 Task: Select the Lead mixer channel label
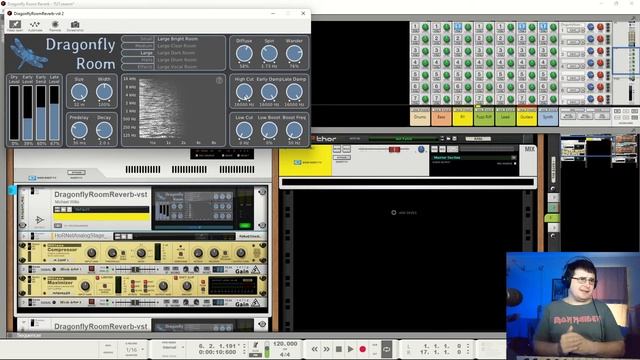[x=505, y=117]
